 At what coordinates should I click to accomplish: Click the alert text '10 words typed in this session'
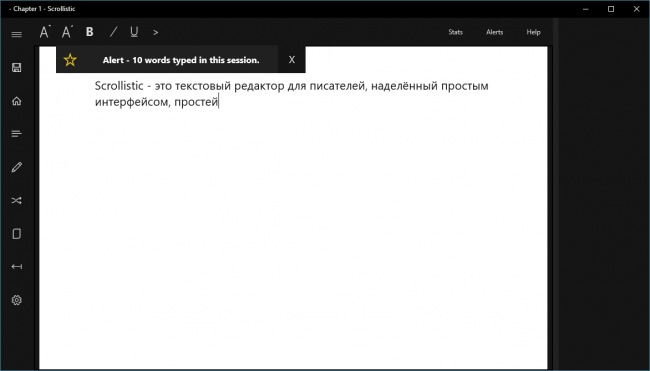[x=196, y=60]
